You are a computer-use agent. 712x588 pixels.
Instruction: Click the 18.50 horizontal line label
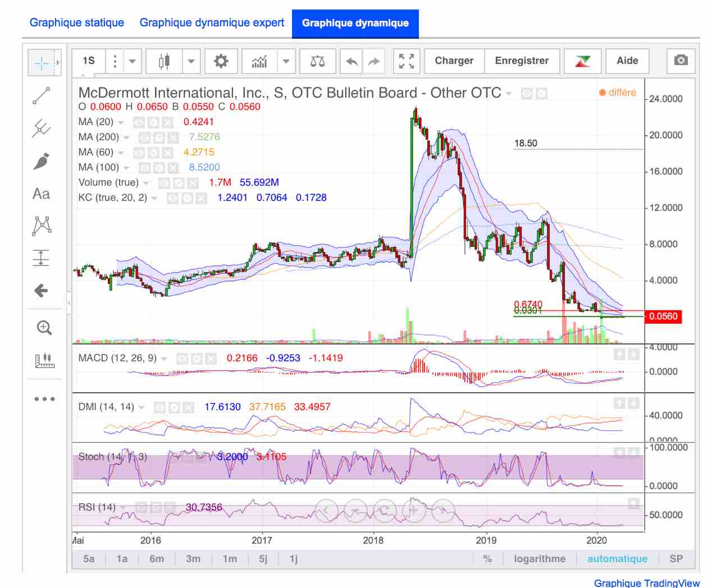[526, 143]
